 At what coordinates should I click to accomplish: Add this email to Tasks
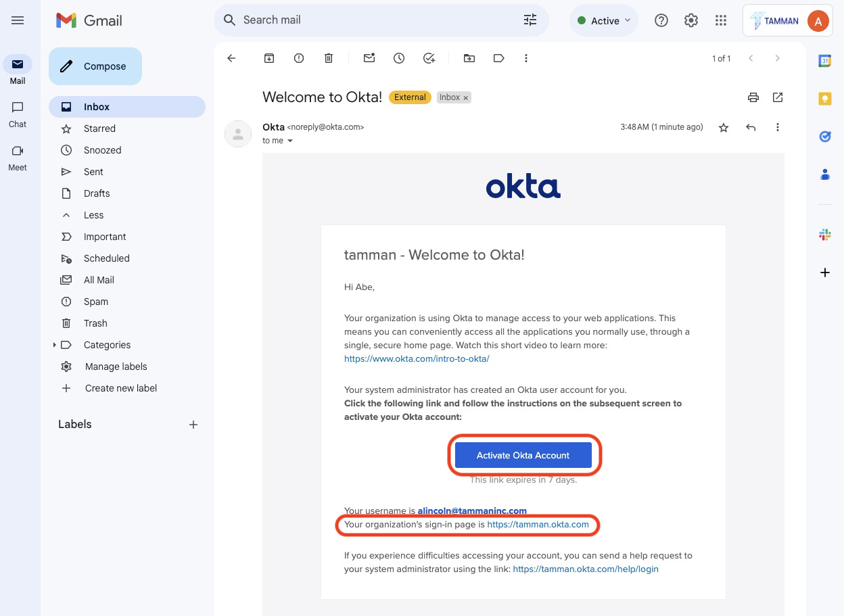(429, 58)
